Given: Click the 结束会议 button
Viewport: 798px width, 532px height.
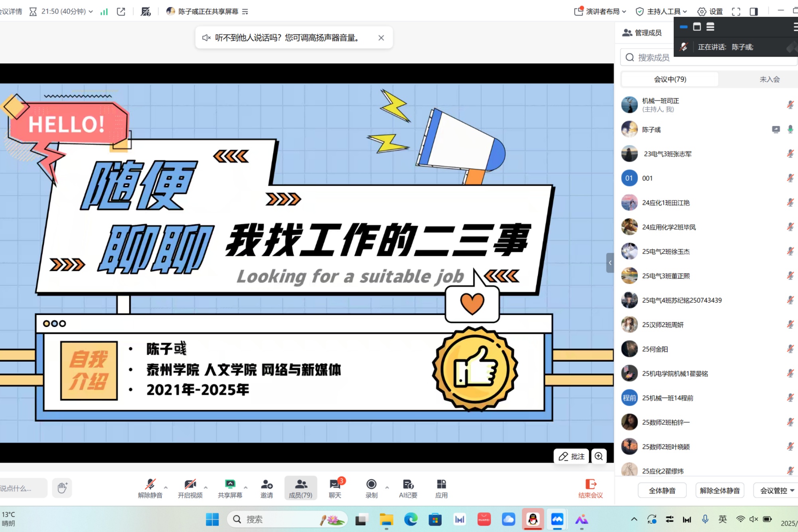Looking at the screenshot, I should click(x=591, y=488).
